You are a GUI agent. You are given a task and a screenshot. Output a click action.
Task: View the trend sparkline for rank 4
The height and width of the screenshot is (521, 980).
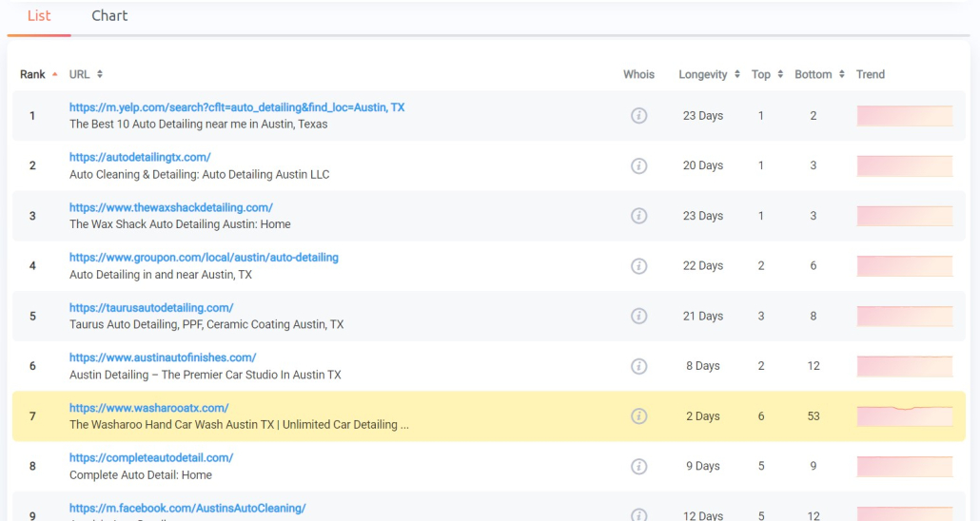905,266
